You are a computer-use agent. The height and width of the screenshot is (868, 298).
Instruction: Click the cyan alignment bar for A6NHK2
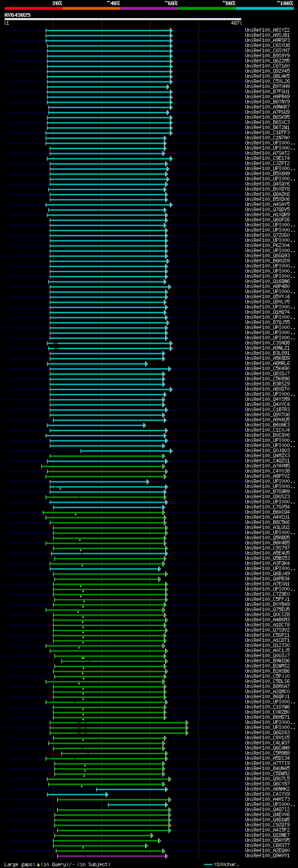132,789
